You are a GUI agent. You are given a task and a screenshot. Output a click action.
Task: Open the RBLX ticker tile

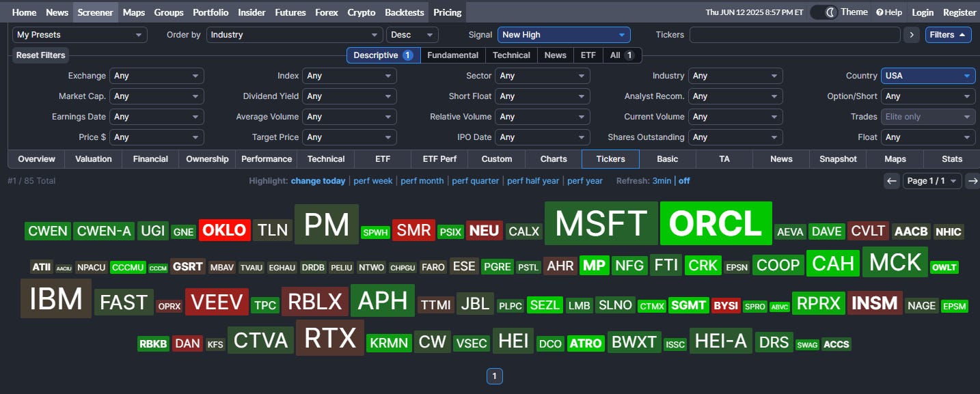click(314, 302)
